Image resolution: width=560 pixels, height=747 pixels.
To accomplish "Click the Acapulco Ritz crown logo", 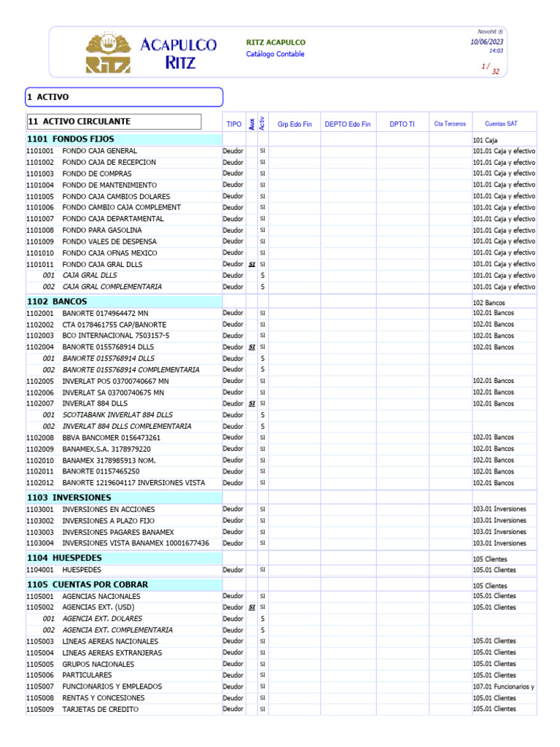I will tap(109, 53).
